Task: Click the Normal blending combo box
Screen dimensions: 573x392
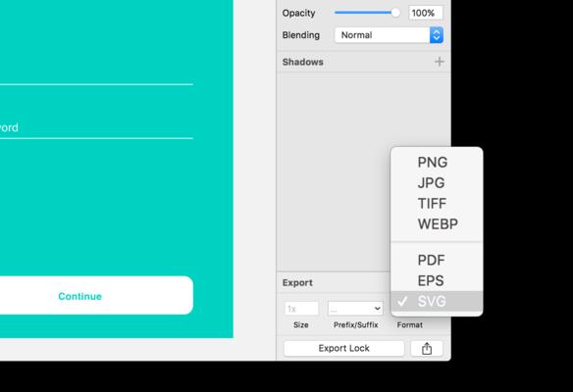Action: point(389,35)
